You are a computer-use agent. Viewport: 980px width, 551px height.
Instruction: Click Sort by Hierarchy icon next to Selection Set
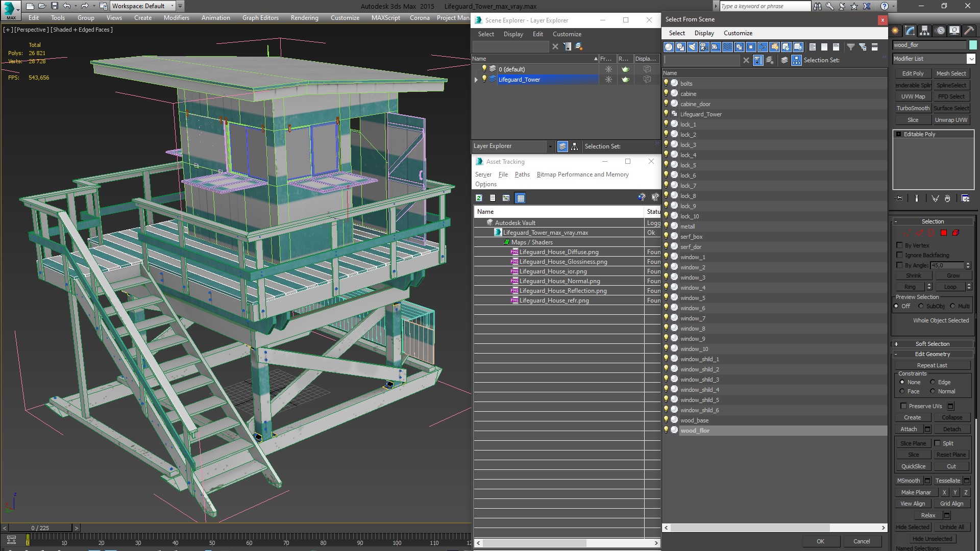[796, 60]
